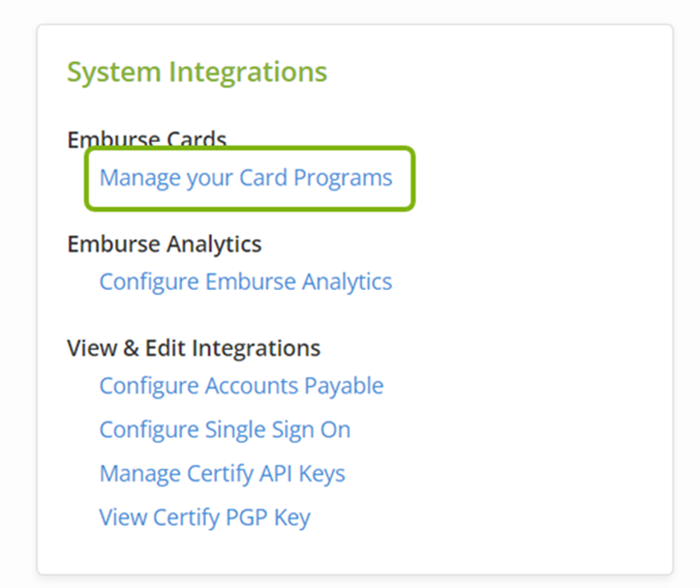Follow the link under Emburse Cards
The height and width of the screenshot is (588, 700).
click(245, 178)
